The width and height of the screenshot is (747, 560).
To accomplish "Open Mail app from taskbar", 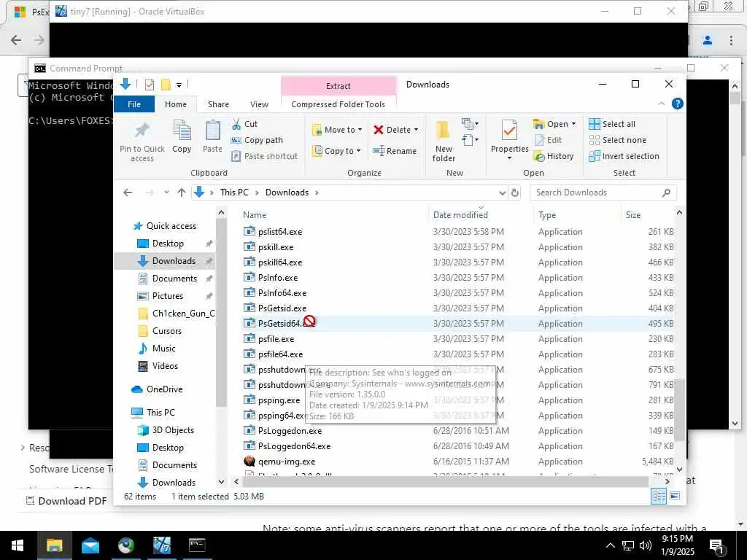I will point(90,545).
